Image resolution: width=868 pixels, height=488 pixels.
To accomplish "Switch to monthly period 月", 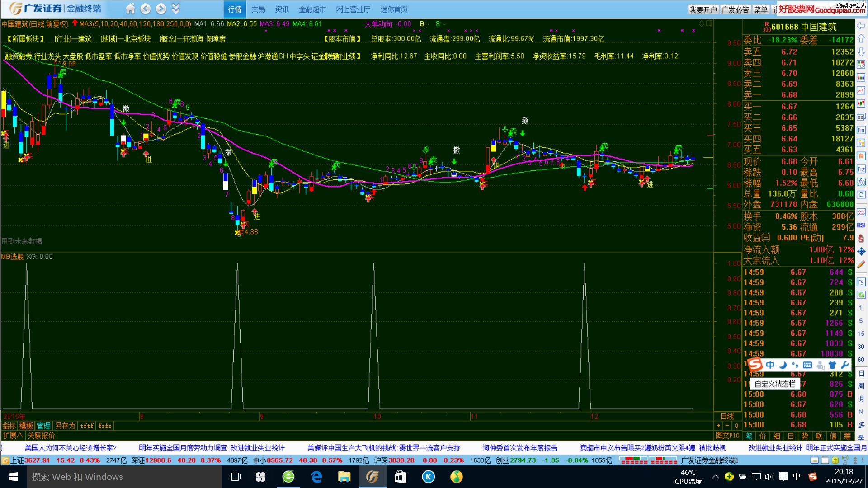I will click(x=861, y=399).
